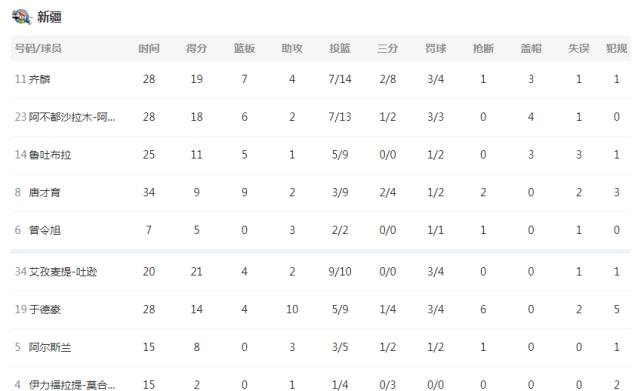The image size is (641, 391).
Task: Click the 罚球 column header
Action: point(435,48)
